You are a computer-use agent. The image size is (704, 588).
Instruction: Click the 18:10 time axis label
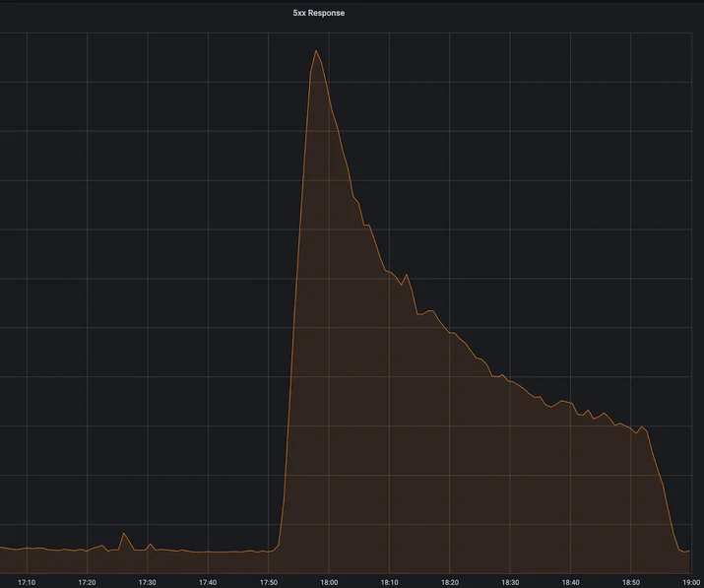coord(389,583)
